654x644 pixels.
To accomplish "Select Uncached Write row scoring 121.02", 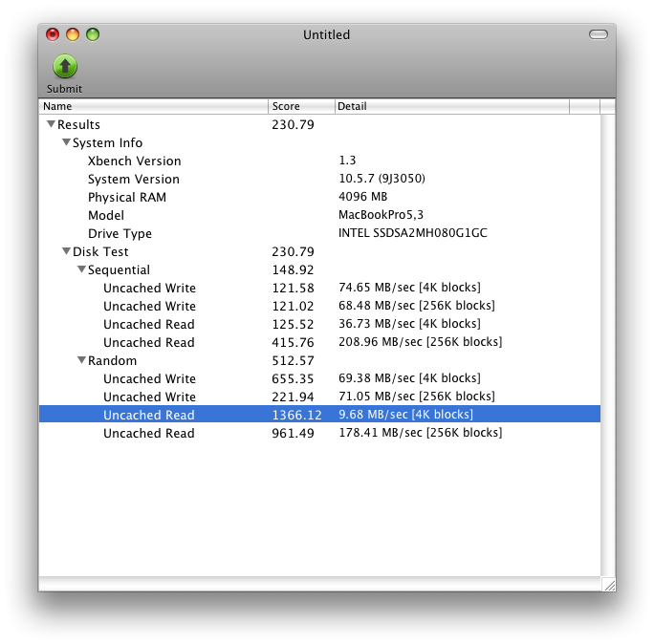I will tap(319, 306).
